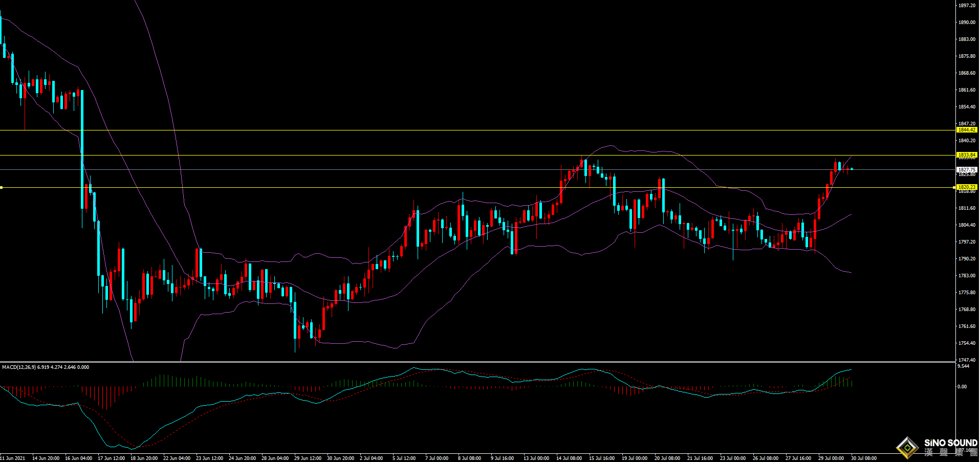The image size is (980, 462).
Task: Click the 8 Jul 08:00 time label
Action: [x=469, y=458]
